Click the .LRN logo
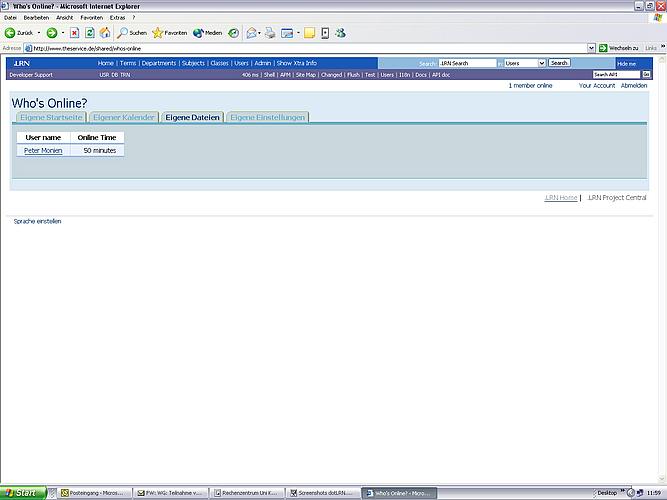 [21, 63]
